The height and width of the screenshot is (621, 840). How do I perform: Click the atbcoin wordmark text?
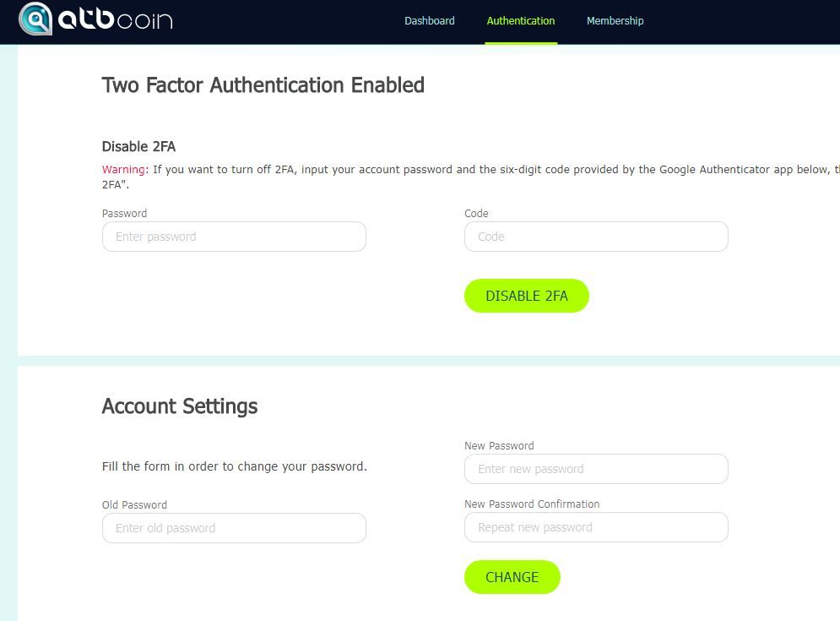[115, 19]
